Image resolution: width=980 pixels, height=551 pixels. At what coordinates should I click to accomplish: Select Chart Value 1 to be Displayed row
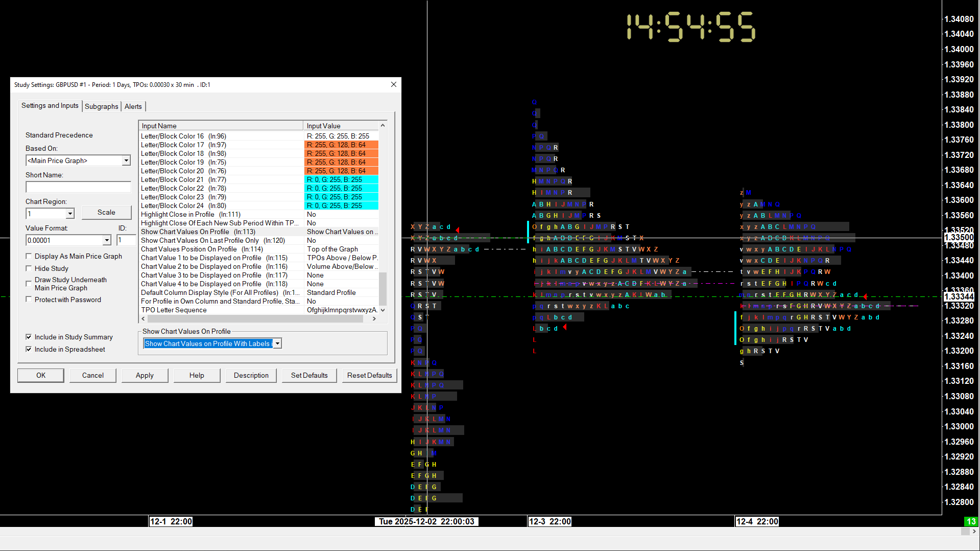[258, 258]
